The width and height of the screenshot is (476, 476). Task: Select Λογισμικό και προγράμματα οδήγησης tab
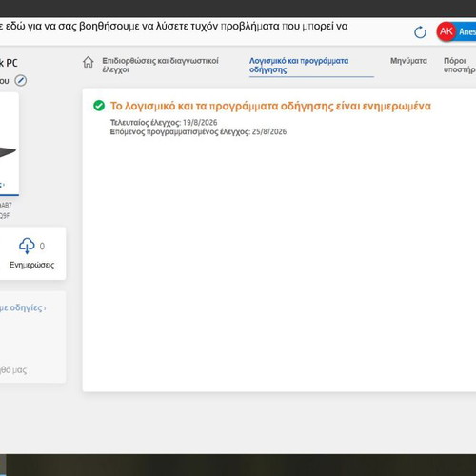coord(299,65)
